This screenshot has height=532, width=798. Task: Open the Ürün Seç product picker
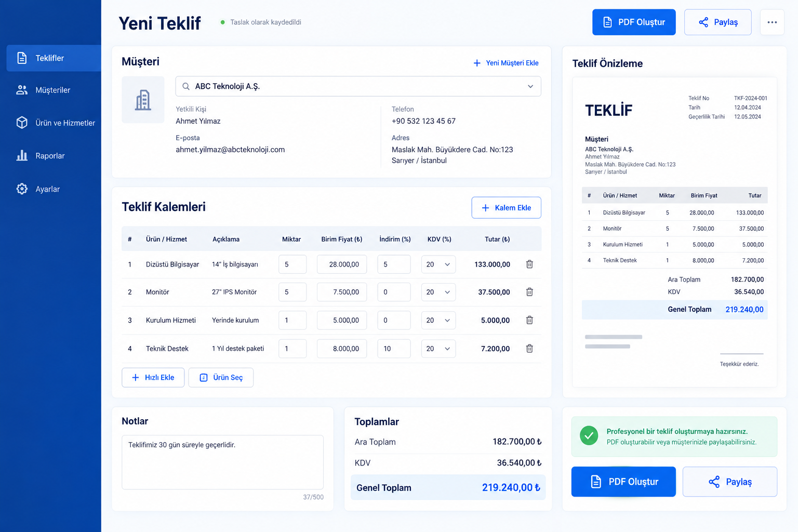tap(221, 378)
